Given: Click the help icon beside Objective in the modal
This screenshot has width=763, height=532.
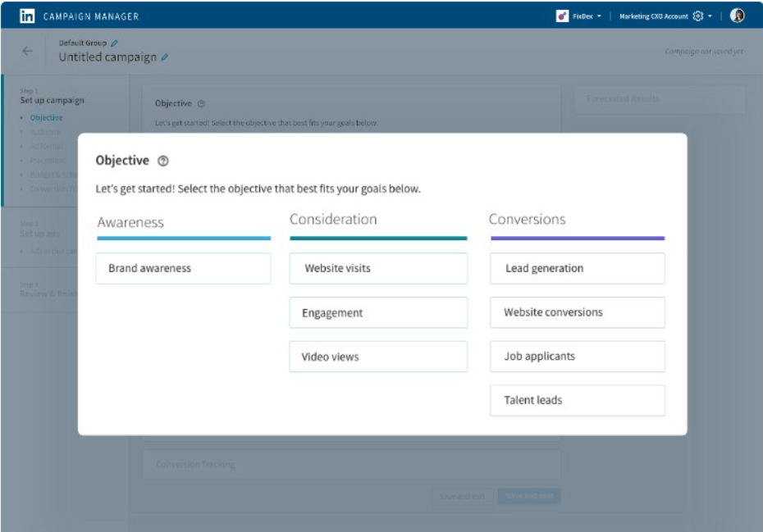Looking at the screenshot, I should pos(163,161).
